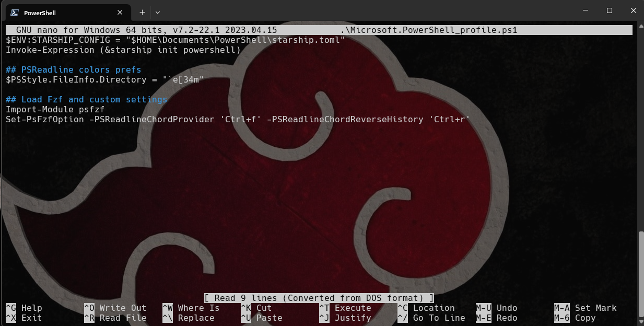Image resolution: width=644 pixels, height=326 pixels.
Task: Click the ^/ Go To Line shortcut
Action: coord(431,318)
